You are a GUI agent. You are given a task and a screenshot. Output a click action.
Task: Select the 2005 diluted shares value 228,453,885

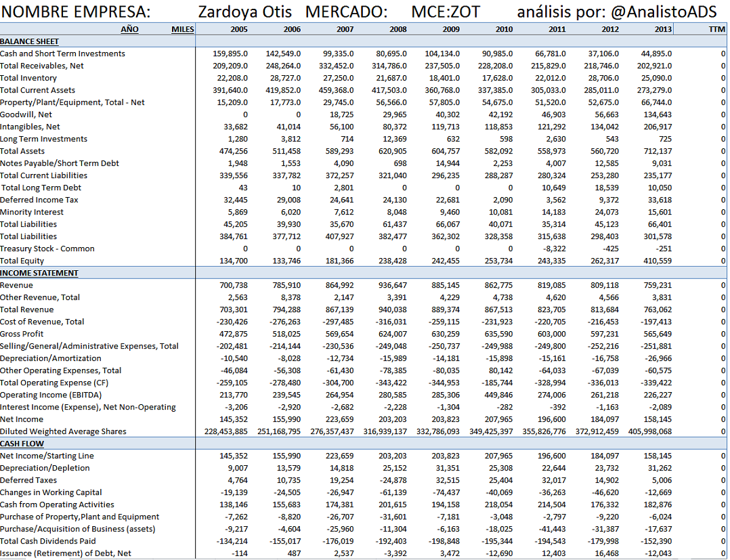tap(226, 431)
